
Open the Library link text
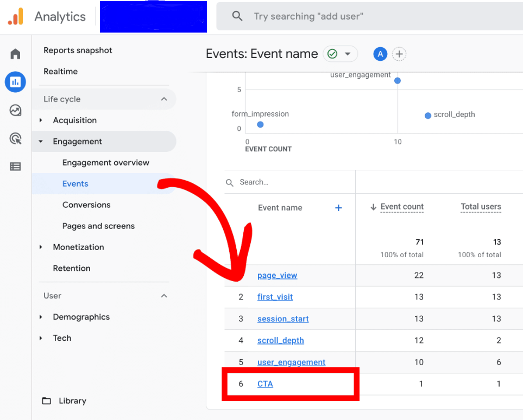(72, 400)
